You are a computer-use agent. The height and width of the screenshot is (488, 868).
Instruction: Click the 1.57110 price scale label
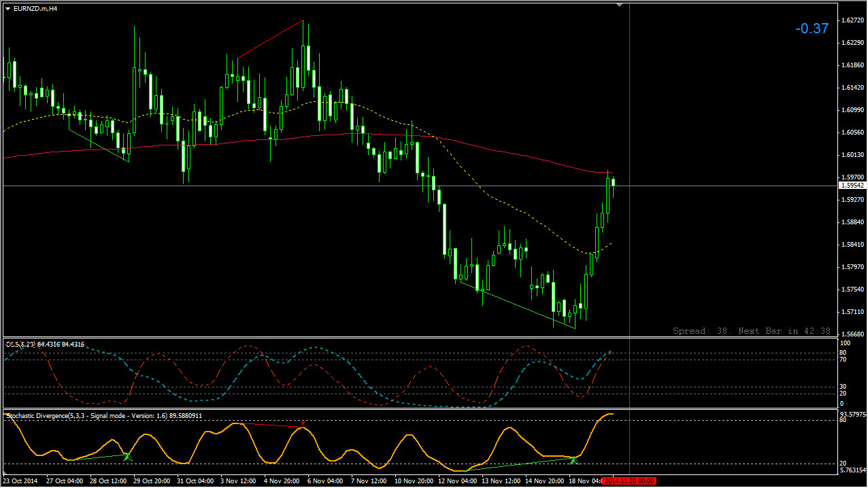852,311
